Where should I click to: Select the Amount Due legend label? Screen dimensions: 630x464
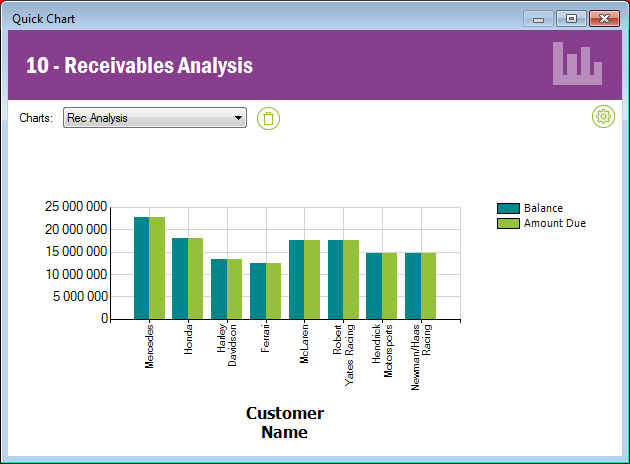point(555,223)
